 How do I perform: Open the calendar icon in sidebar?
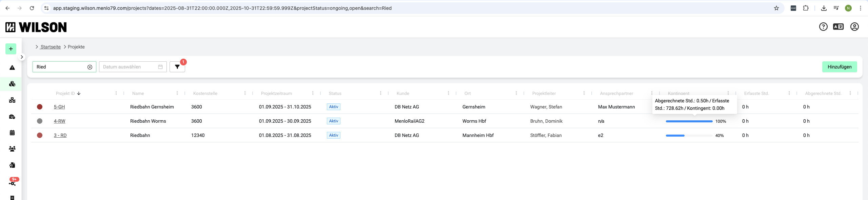pos(12,133)
